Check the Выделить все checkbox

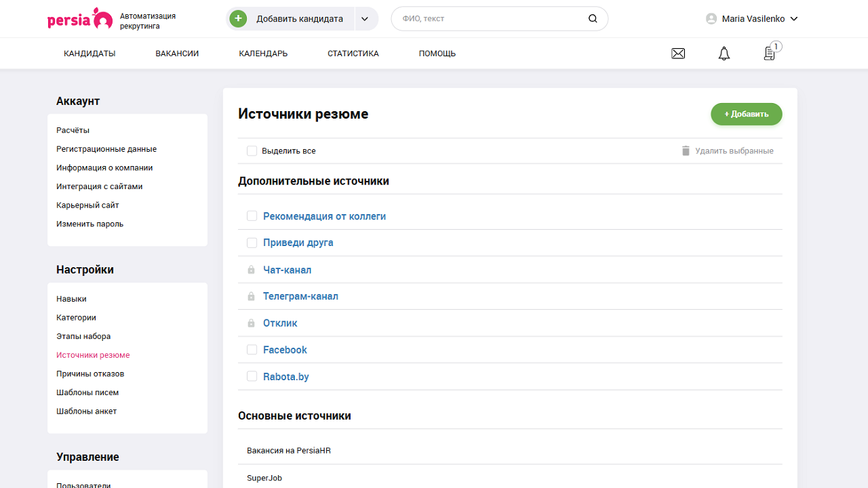(x=252, y=150)
